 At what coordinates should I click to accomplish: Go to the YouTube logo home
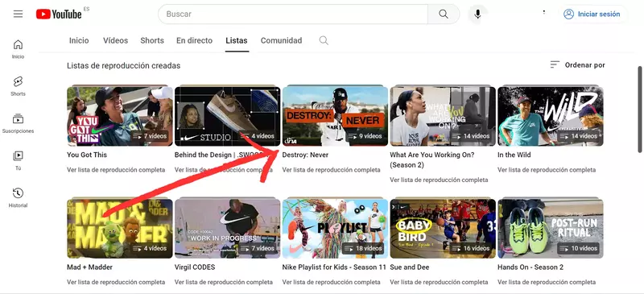pos(59,14)
